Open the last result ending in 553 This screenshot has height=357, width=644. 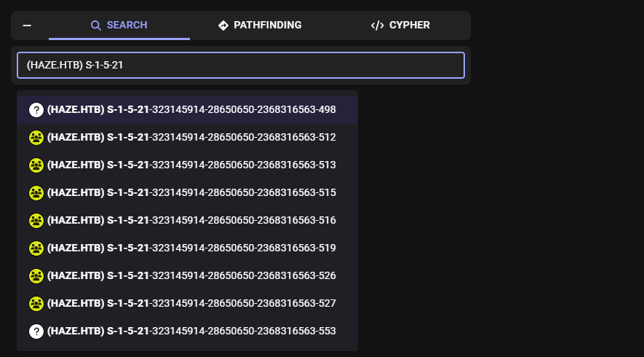click(191, 331)
